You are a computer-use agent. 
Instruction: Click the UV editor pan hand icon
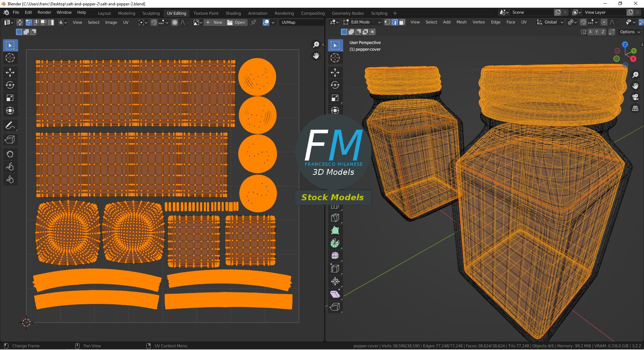click(316, 56)
